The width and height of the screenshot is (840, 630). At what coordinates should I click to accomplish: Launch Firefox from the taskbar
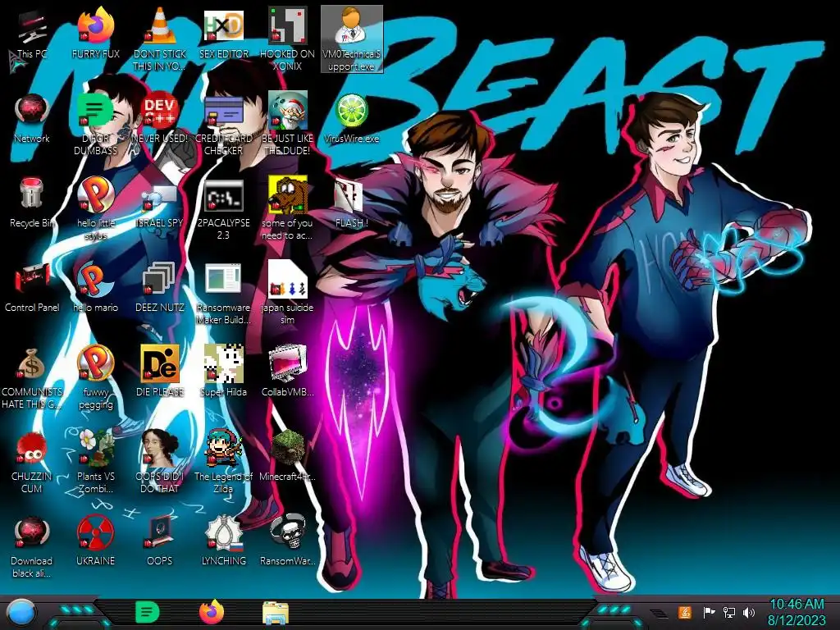pyautogui.click(x=212, y=612)
